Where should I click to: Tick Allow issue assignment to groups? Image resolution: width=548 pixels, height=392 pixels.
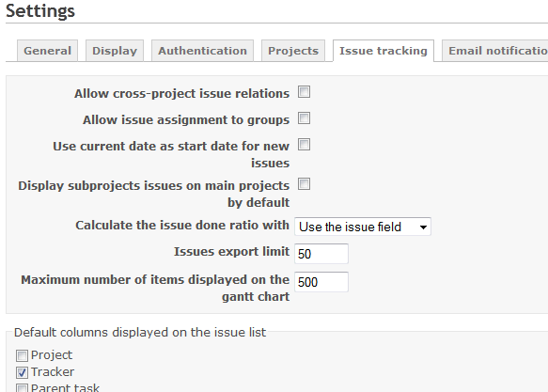(304, 118)
